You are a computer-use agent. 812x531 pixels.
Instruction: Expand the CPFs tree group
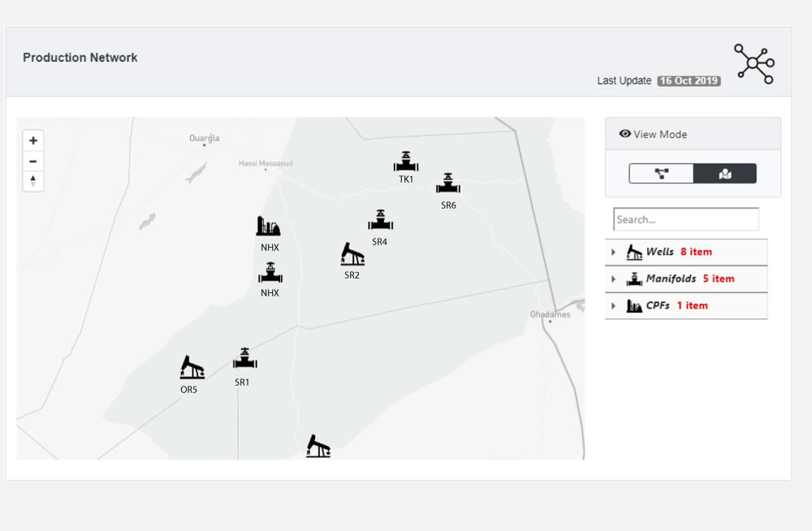(x=614, y=306)
